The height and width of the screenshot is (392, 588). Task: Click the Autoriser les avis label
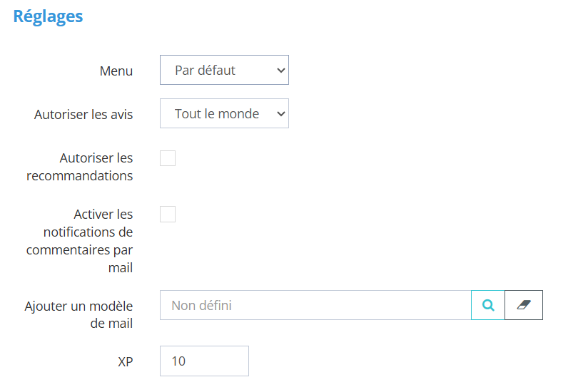(x=83, y=114)
